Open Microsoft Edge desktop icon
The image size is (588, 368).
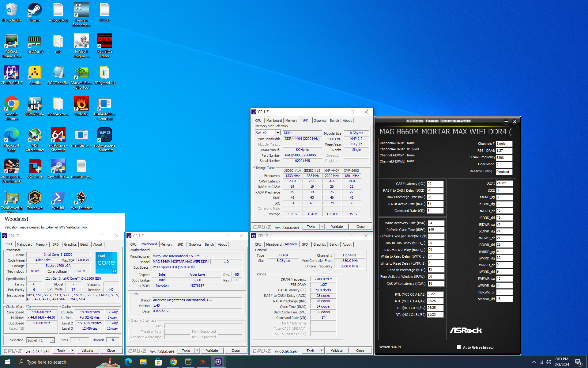[12, 140]
